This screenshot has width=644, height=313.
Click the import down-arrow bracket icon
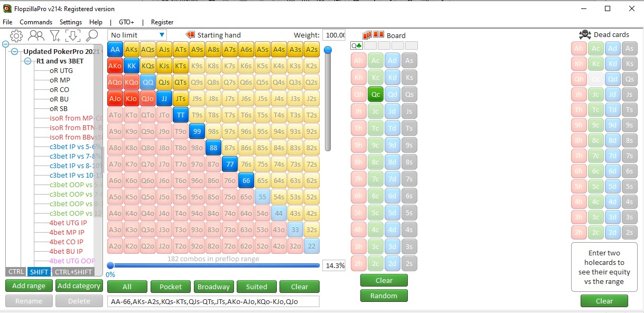point(73,35)
